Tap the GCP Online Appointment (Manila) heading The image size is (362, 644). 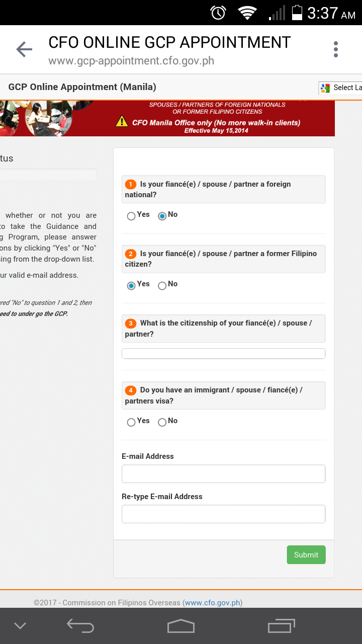(82, 87)
